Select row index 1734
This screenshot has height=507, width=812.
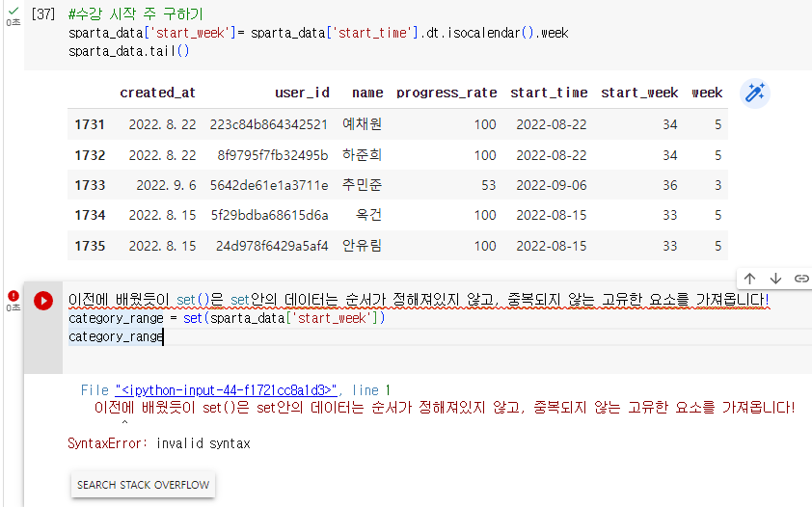click(x=90, y=215)
